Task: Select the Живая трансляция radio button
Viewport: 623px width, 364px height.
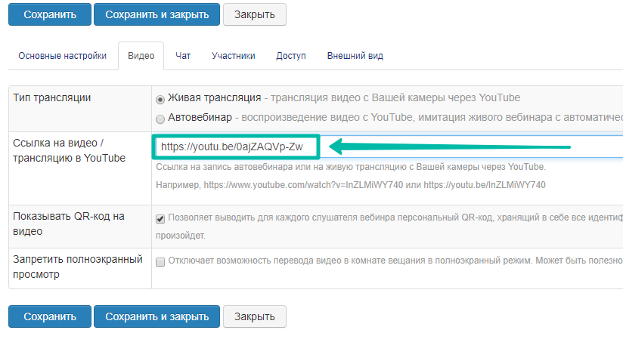Action: [x=160, y=99]
